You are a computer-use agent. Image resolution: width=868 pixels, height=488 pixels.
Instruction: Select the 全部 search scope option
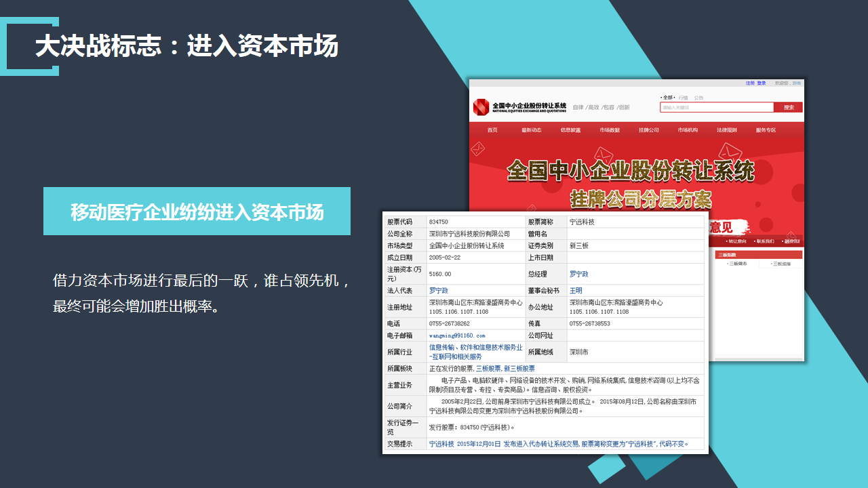(x=668, y=98)
